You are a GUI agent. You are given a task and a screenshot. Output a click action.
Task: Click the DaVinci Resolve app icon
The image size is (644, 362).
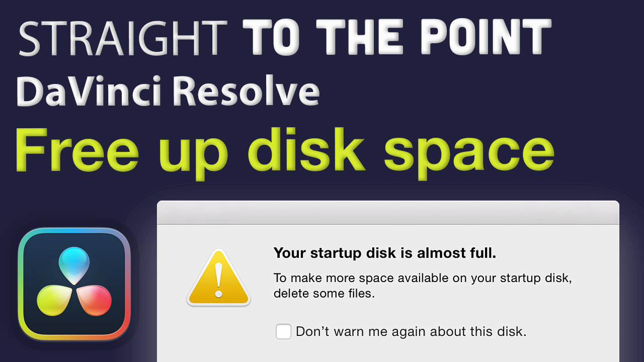[x=74, y=284]
